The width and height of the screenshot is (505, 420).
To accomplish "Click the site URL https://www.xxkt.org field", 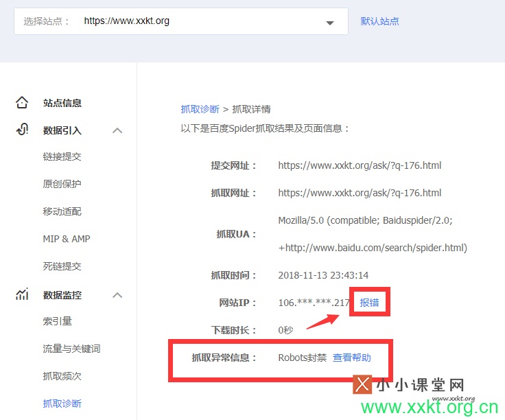I will click(x=181, y=21).
